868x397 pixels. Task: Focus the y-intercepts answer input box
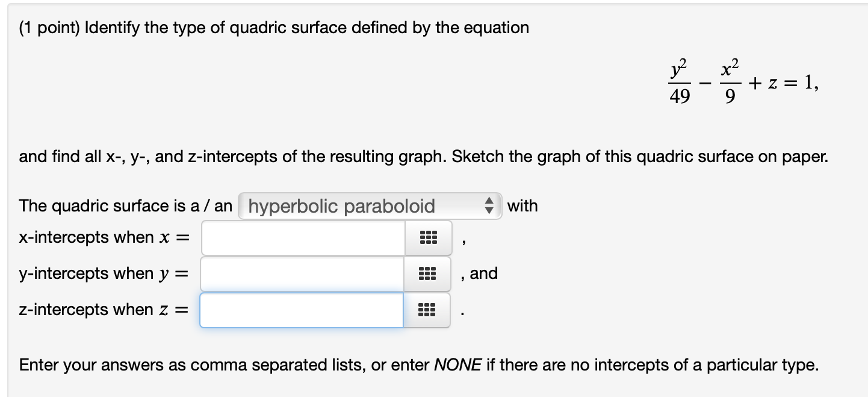303,274
